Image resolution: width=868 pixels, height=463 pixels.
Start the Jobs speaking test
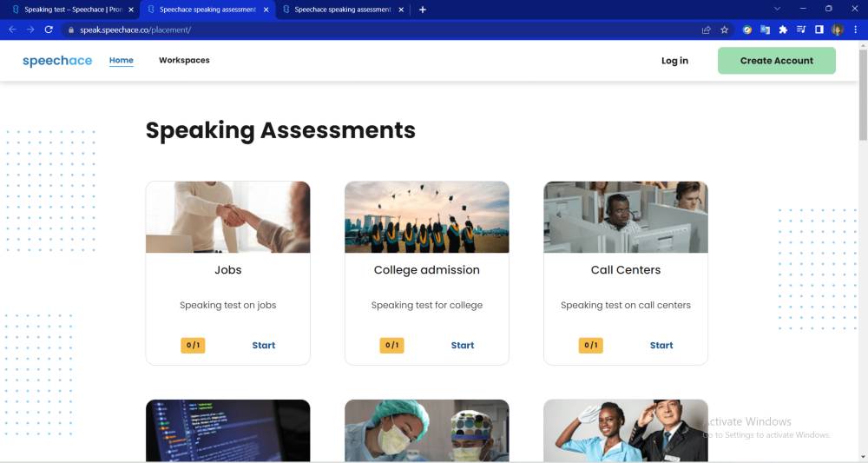click(264, 345)
